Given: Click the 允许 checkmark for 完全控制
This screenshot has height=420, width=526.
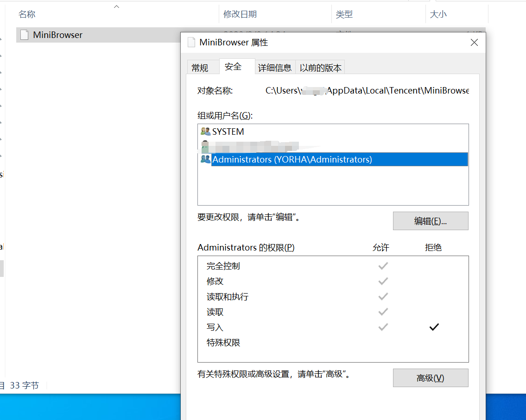Looking at the screenshot, I should (383, 266).
